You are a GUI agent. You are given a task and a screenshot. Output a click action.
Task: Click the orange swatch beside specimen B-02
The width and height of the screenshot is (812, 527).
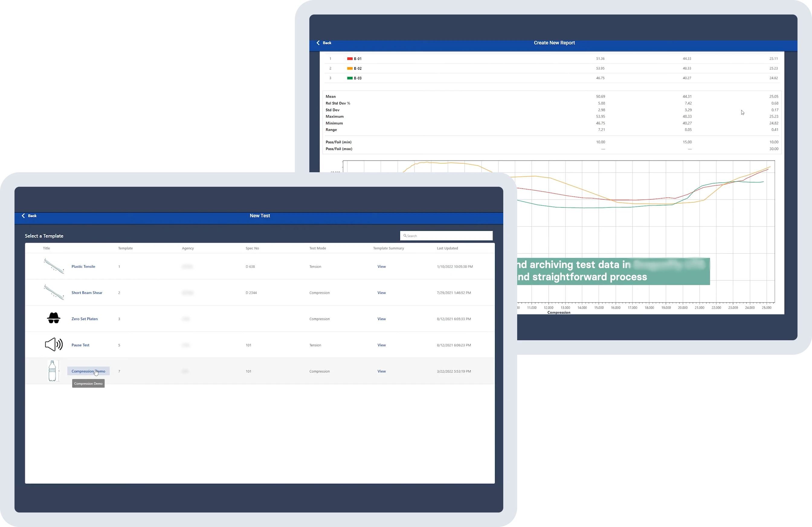click(350, 68)
